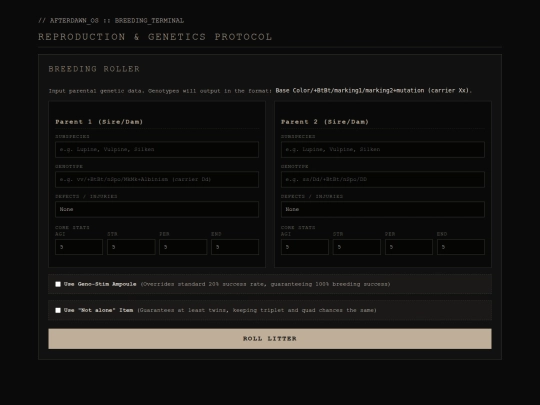Click Parent 1 "CORE STATS" label
540x405 pixels.
click(x=72, y=228)
